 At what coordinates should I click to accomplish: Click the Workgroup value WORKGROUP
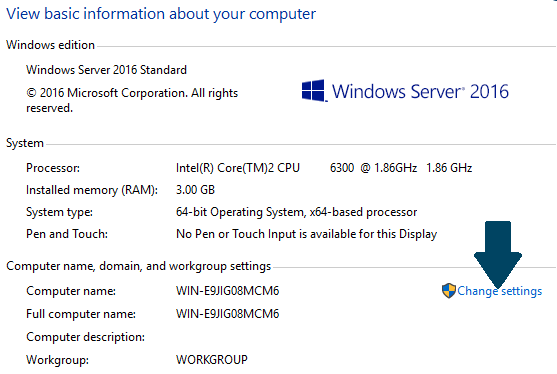click(x=212, y=359)
